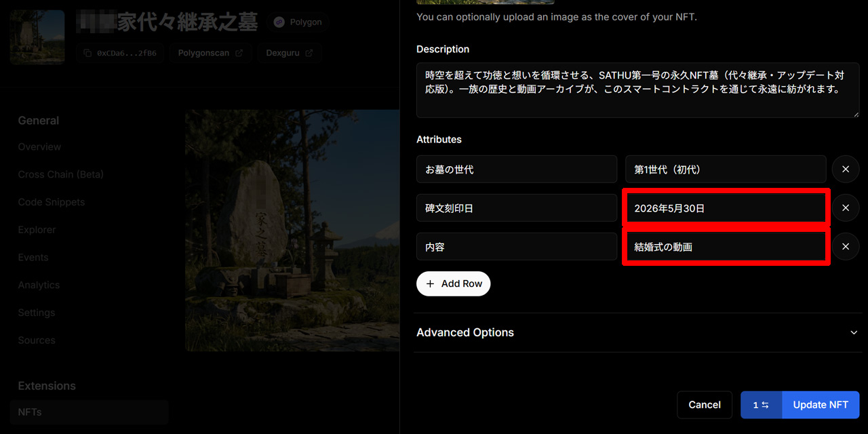Screen dimensions: 868x434
Task: Click Cancel button
Action: point(705,405)
